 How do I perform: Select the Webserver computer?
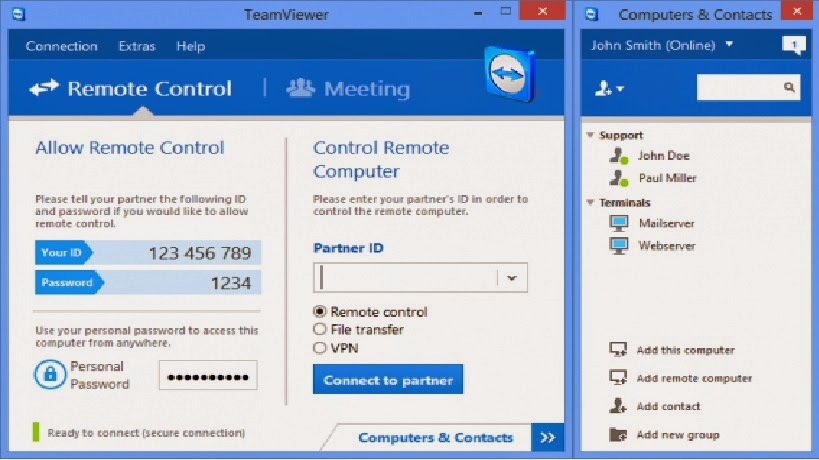666,246
